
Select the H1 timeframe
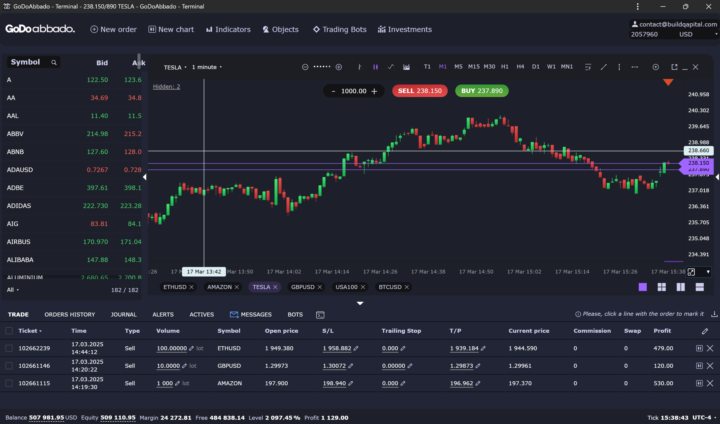[x=505, y=67]
